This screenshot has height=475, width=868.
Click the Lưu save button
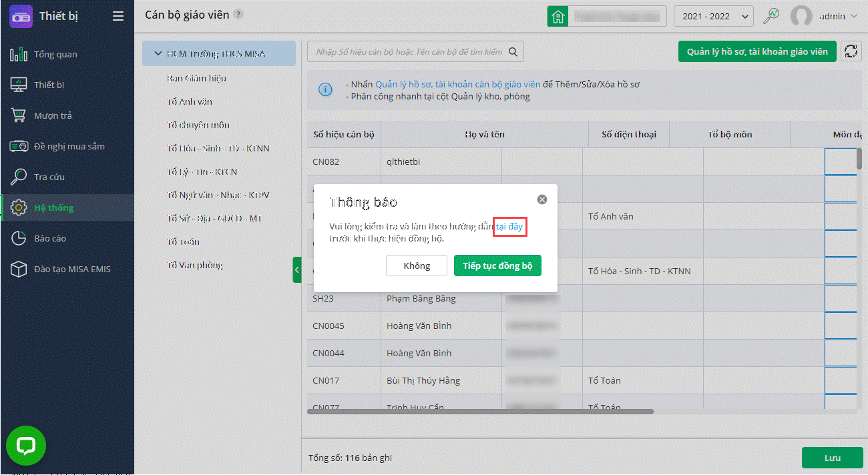pyautogui.click(x=832, y=458)
